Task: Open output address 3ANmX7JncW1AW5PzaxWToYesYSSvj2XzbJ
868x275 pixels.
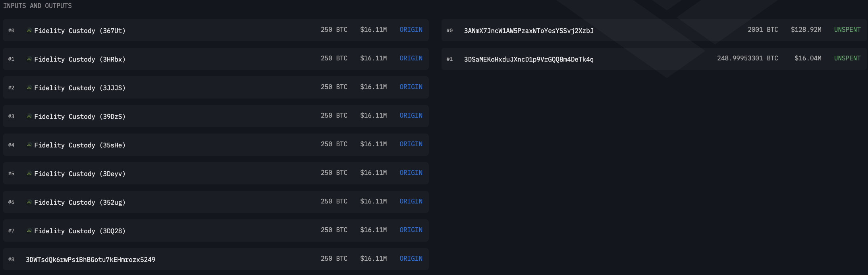Action: click(x=529, y=31)
